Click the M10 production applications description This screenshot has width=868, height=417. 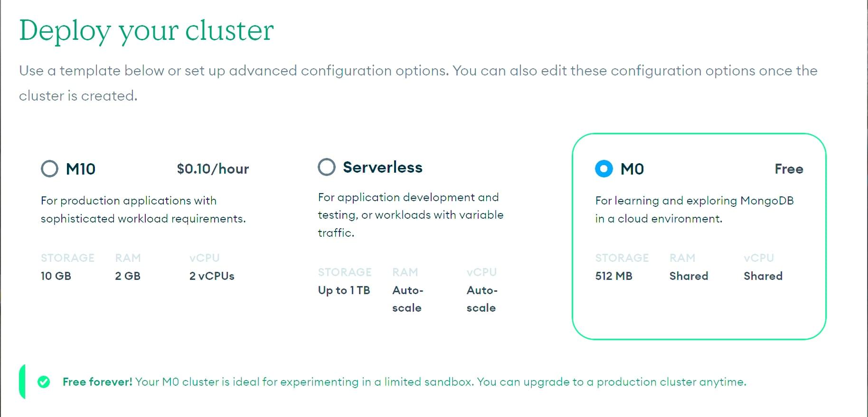tap(143, 210)
